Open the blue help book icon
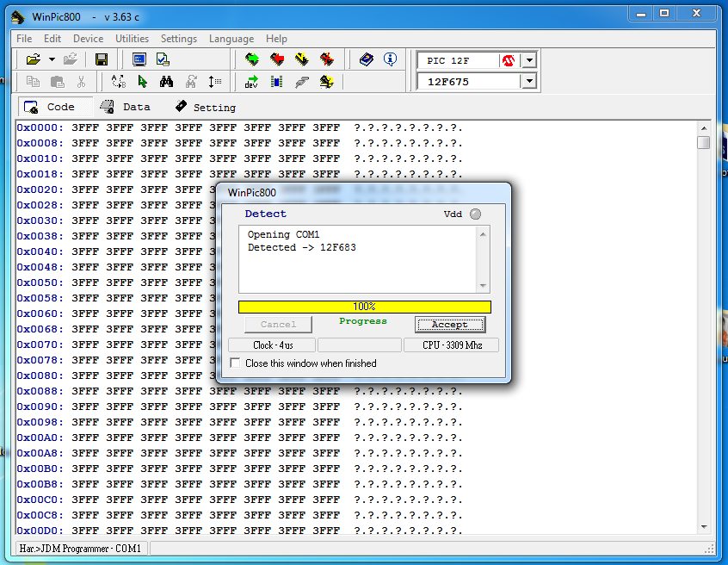Screen dimensions: 728x565 [367, 59]
